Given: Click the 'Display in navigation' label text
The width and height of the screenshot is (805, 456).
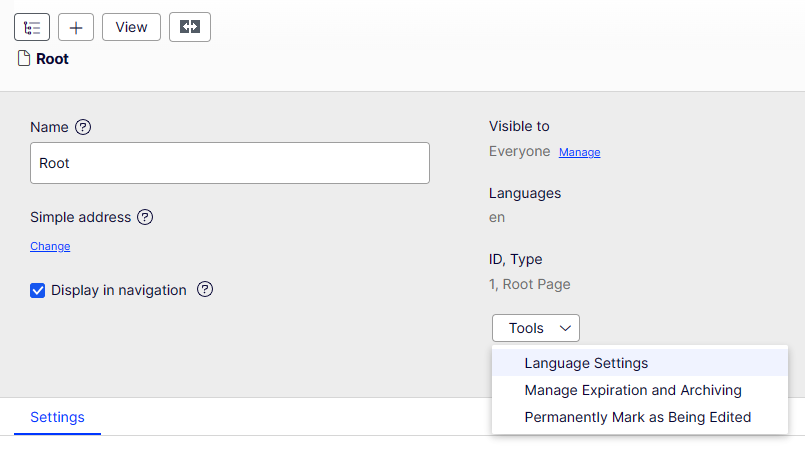Looking at the screenshot, I should coord(119,290).
